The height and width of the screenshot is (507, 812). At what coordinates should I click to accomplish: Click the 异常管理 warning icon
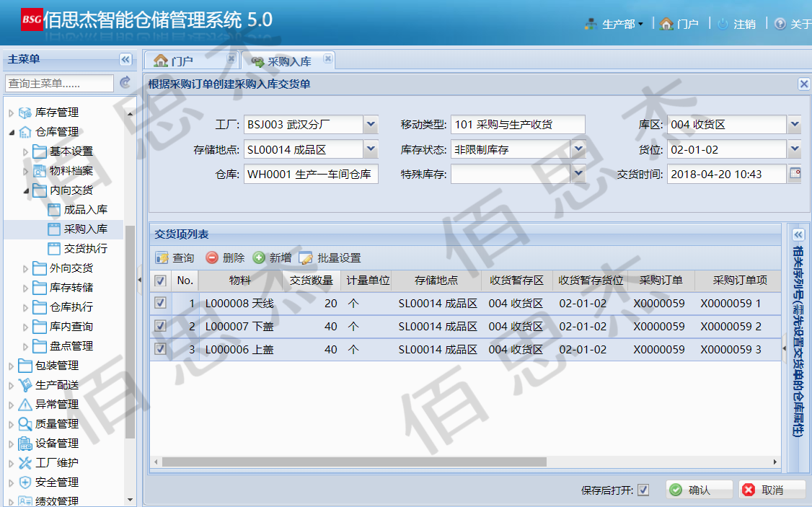pos(25,405)
